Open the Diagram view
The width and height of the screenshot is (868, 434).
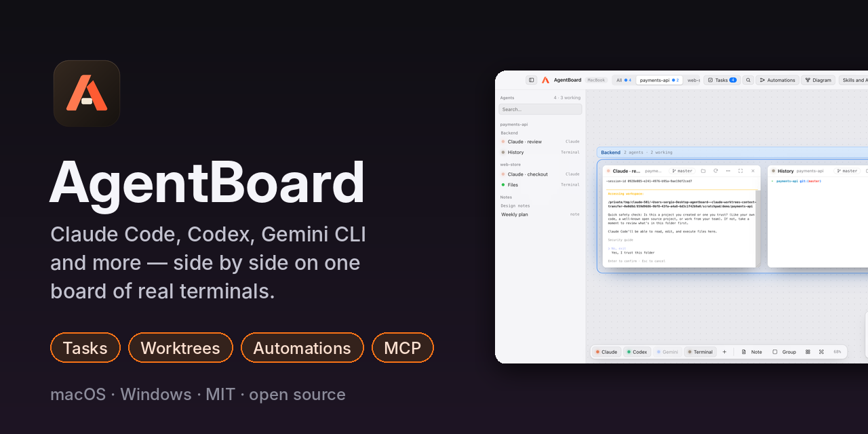coord(818,80)
